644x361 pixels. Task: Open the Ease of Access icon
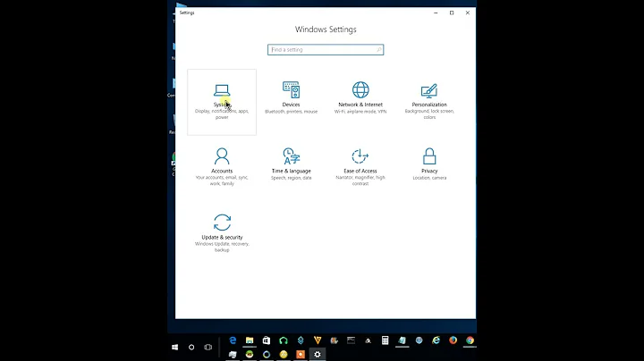coord(360,156)
